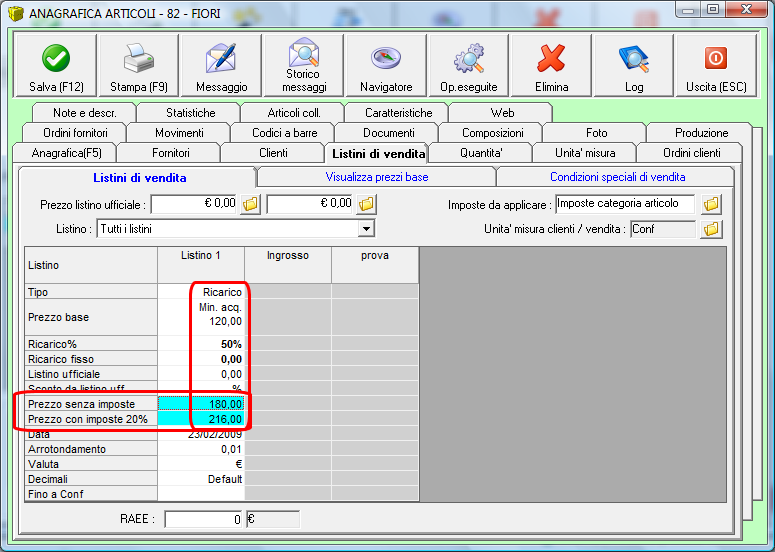
Task: Open the Statistiche tab
Action: tap(190, 113)
